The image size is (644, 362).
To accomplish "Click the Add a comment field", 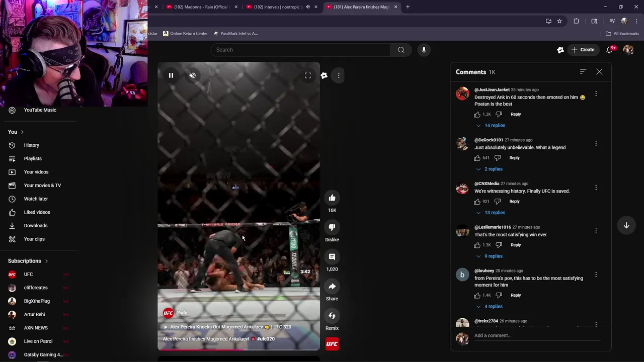I will click(x=537, y=336).
